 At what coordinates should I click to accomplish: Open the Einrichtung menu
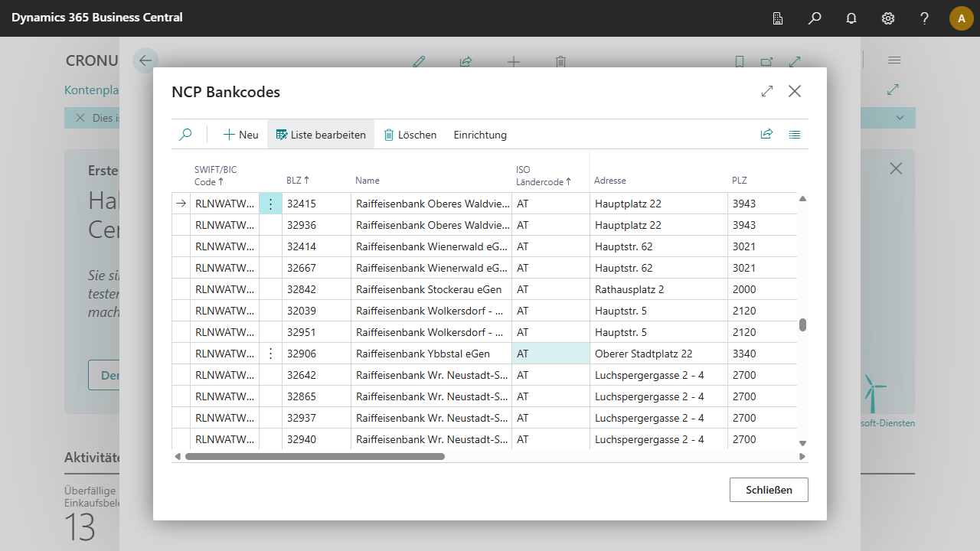point(480,135)
